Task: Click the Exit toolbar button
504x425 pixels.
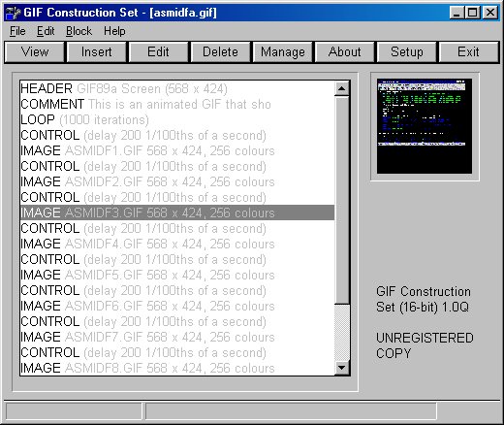Action: point(468,51)
